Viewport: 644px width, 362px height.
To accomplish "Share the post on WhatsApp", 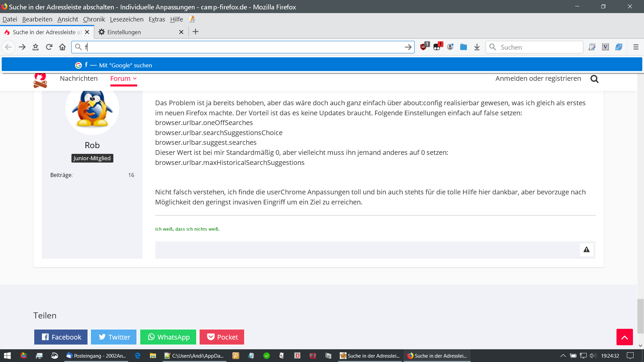I will click(168, 337).
